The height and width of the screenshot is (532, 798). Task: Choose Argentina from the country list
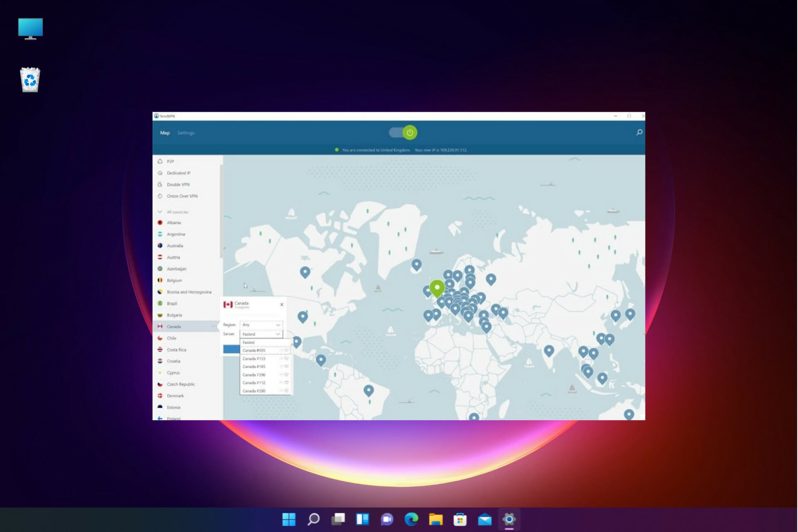point(187,234)
